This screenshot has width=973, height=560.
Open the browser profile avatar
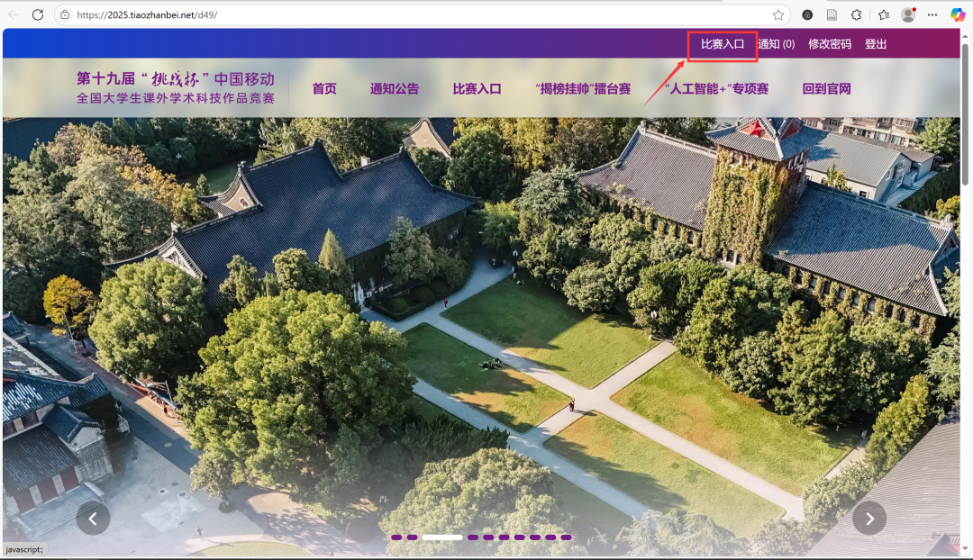908,15
